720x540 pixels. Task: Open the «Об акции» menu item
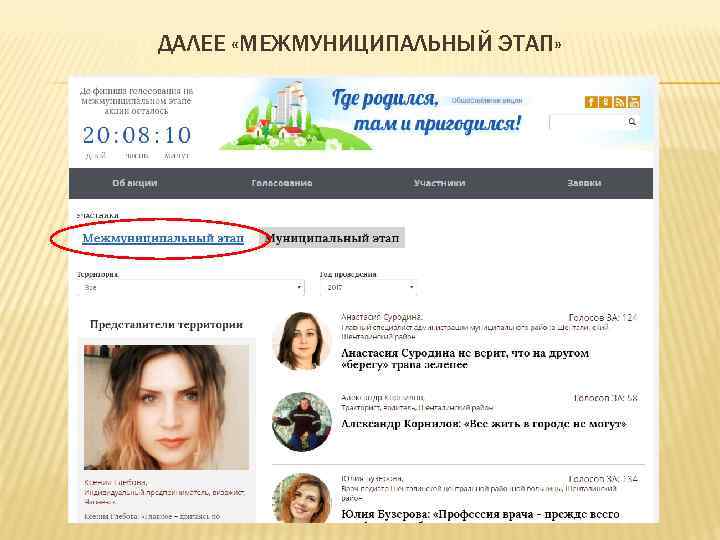coord(135,183)
